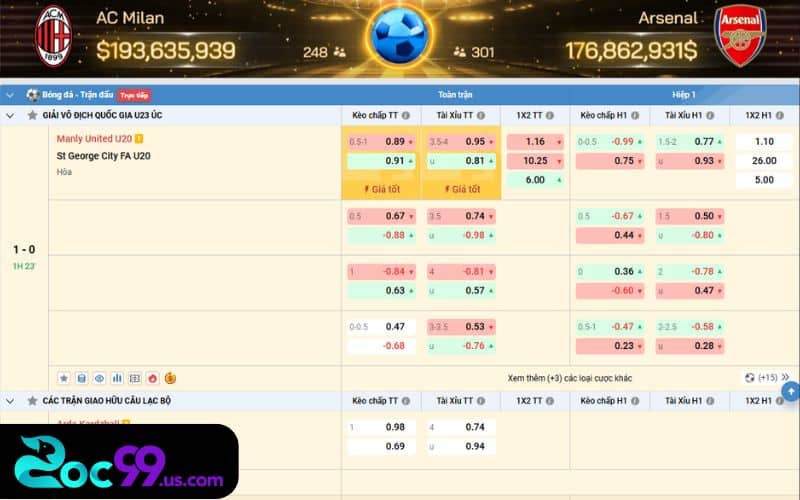Screen dimensions: 800x500
Task: Open match statistics bar chart icon
Action: tap(117, 379)
